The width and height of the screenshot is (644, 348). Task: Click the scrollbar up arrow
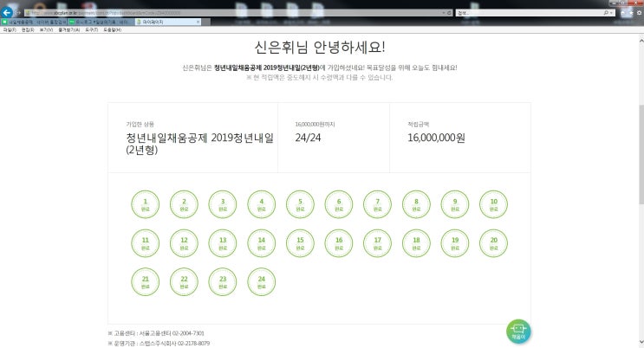641,40
